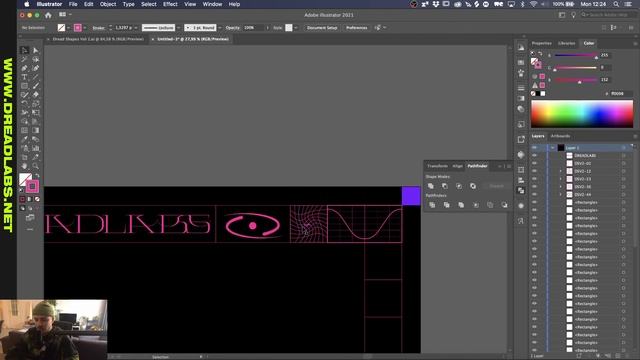
Task: Click the Expand button in Pathfinder panel
Action: [x=496, y=186]
